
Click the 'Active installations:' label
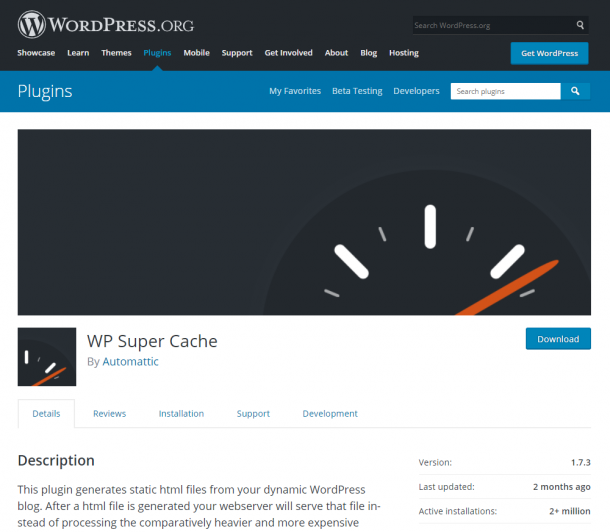point(458,511)
